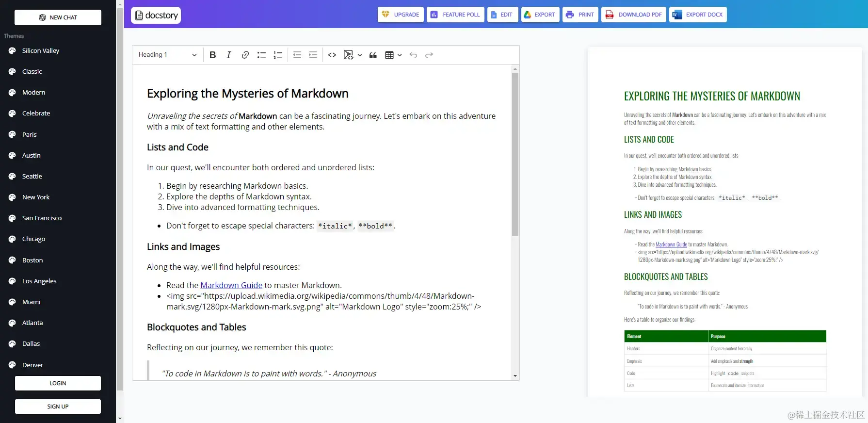Insert a code block
This screenshot has width=868, height=423.
point(348,55)
